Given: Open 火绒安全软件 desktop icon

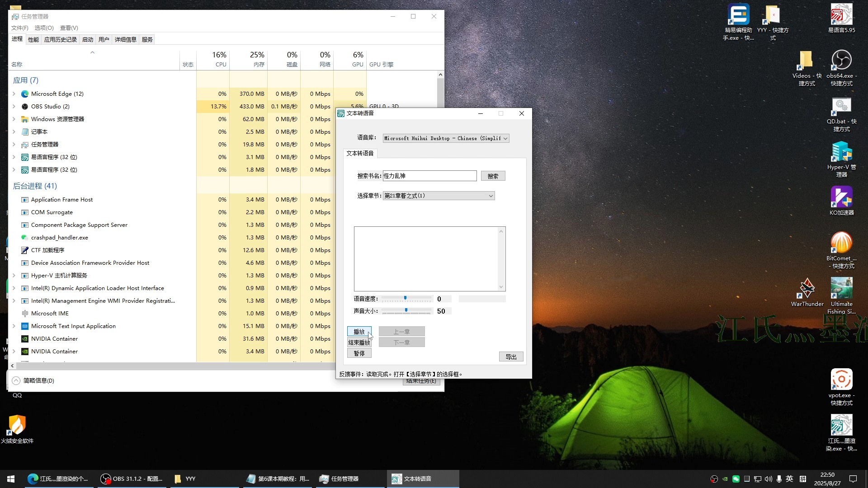Looking at the screenshot, I should pos(17,429).
